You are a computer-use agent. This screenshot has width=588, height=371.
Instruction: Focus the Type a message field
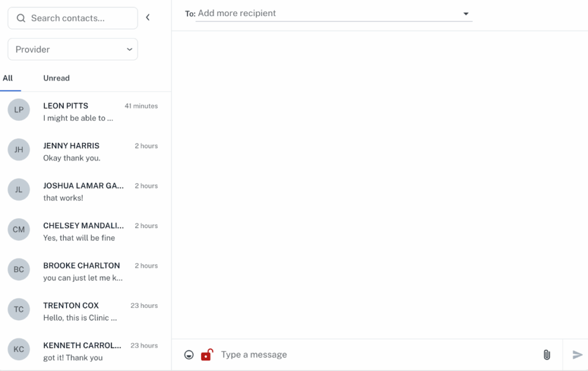[373, 355]
